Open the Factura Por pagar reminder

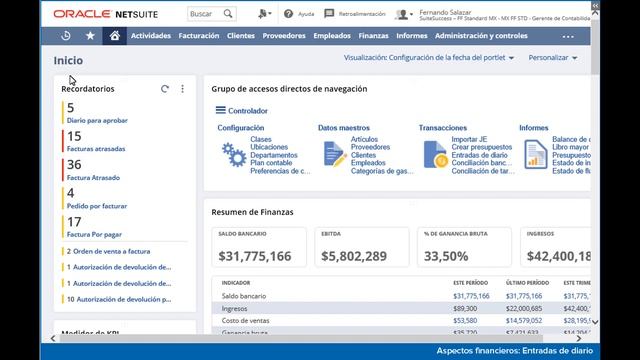click(x=94, y=235)
